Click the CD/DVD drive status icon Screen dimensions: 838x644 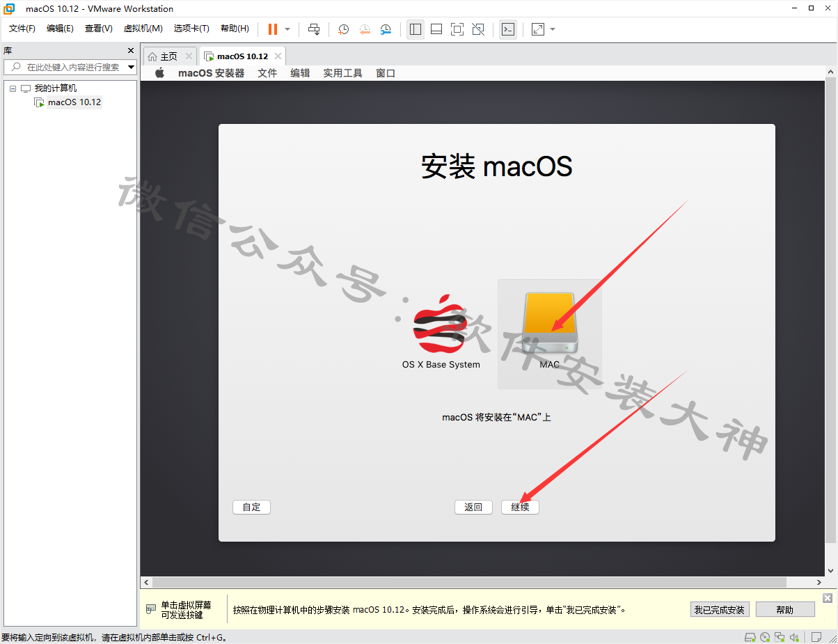pos(766,637)
